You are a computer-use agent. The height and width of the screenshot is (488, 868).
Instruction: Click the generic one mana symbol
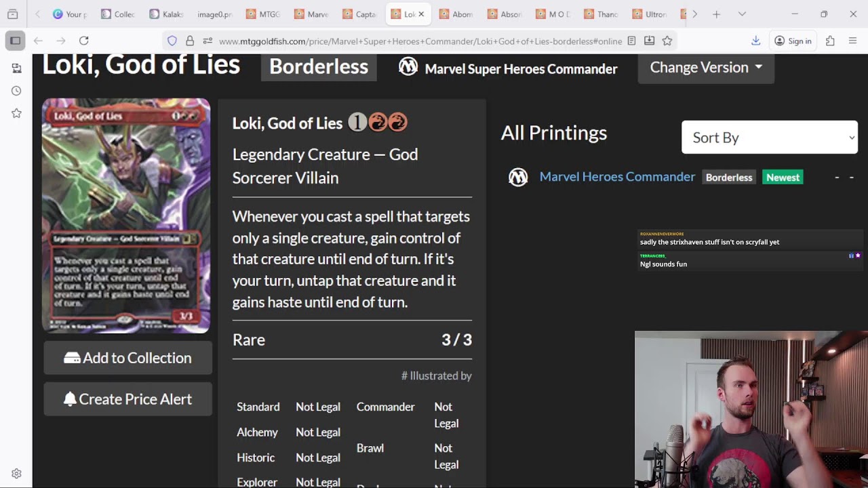tap(357, 123)
